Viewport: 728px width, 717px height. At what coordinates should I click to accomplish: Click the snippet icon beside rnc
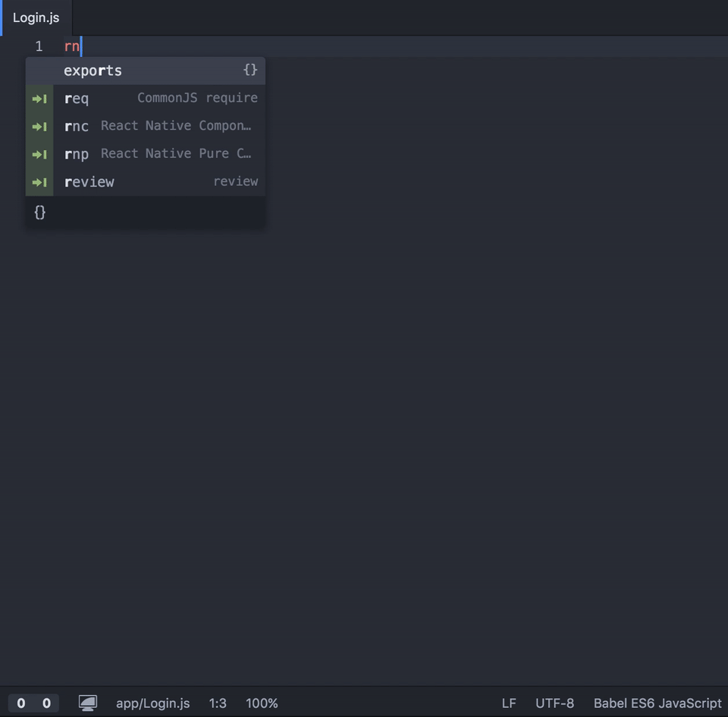(x=39, y=126)
